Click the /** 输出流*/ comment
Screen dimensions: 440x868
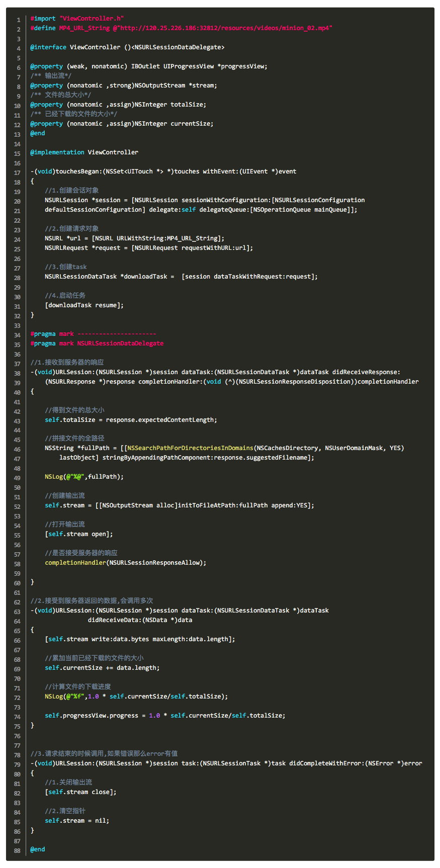[51, 76]
